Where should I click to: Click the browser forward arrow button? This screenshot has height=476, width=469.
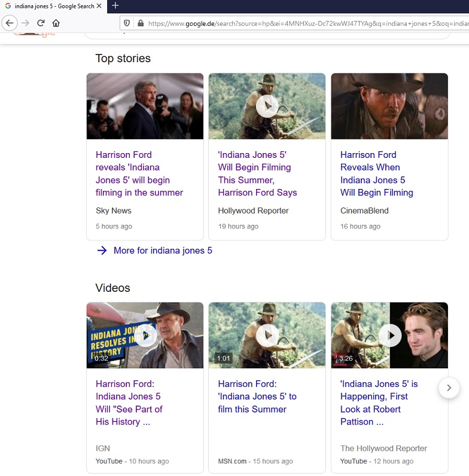[x=25, y=23]
